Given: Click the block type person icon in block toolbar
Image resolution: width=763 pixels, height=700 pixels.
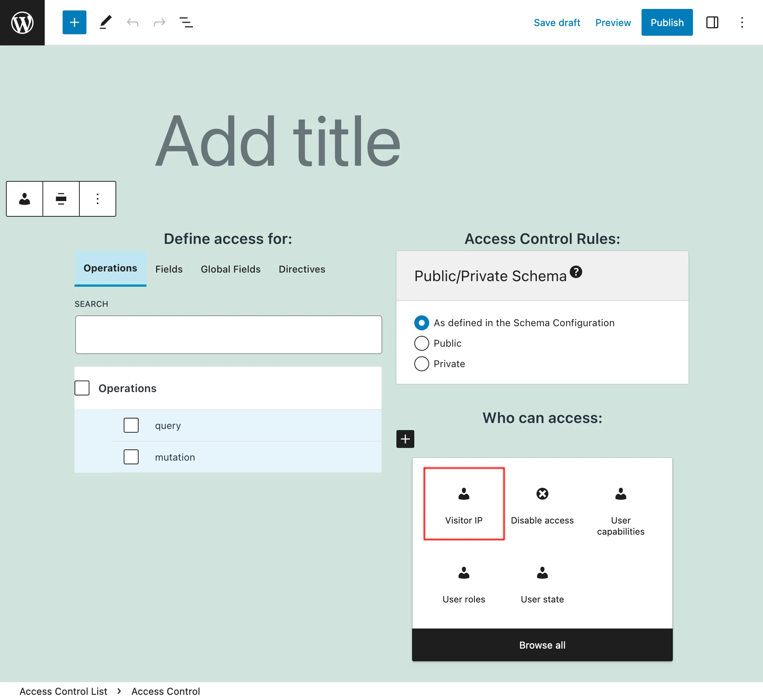Looking at the screenshot, I should 25,199.
